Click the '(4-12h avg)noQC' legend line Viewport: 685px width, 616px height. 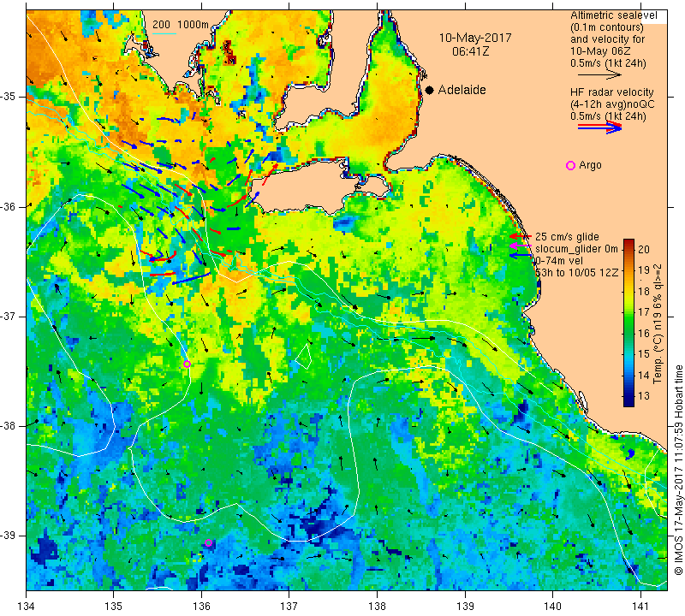pyautogui.click(x=612, y=104)
